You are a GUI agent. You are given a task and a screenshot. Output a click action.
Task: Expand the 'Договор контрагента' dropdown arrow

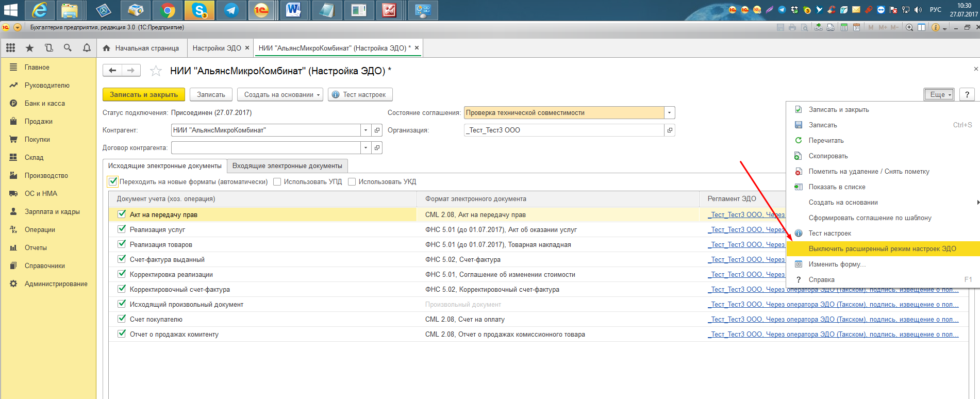tap(366, 148)
